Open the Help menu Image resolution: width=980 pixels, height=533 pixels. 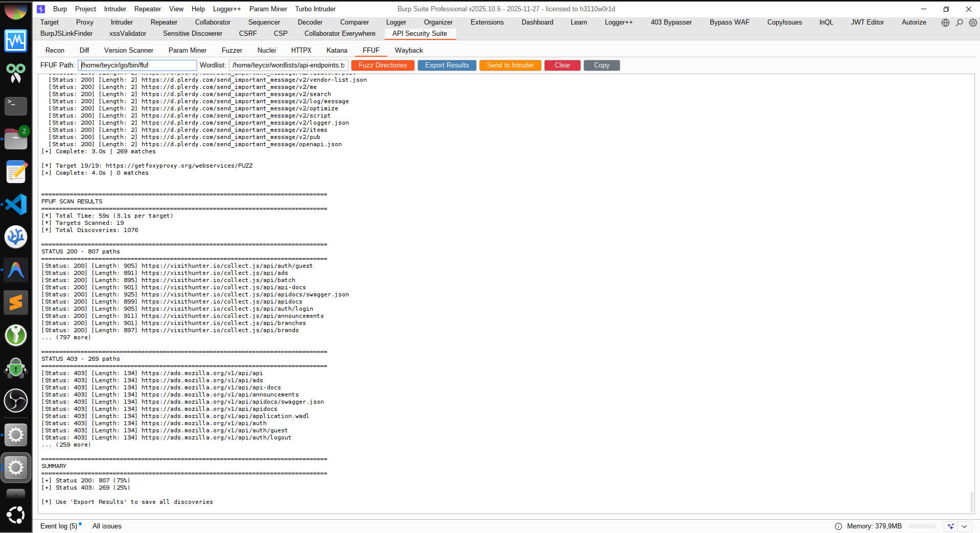(x=198, y=9)
